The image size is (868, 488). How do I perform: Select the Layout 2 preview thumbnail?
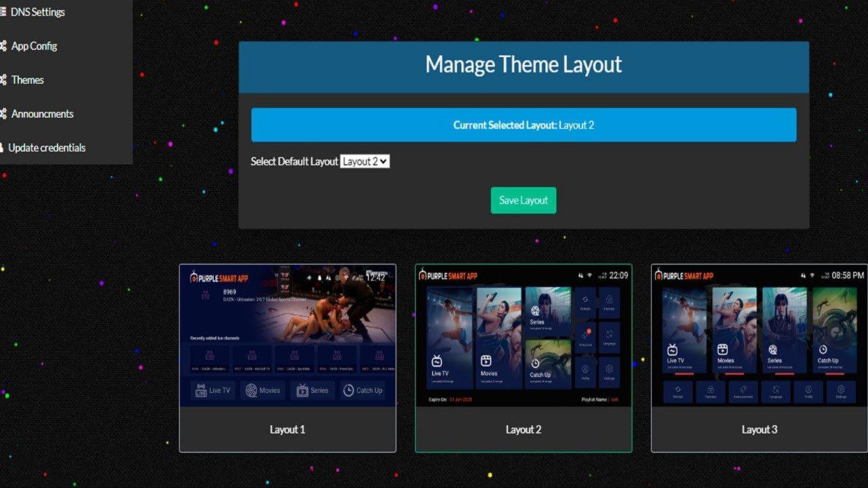click(x=524, y=335)
